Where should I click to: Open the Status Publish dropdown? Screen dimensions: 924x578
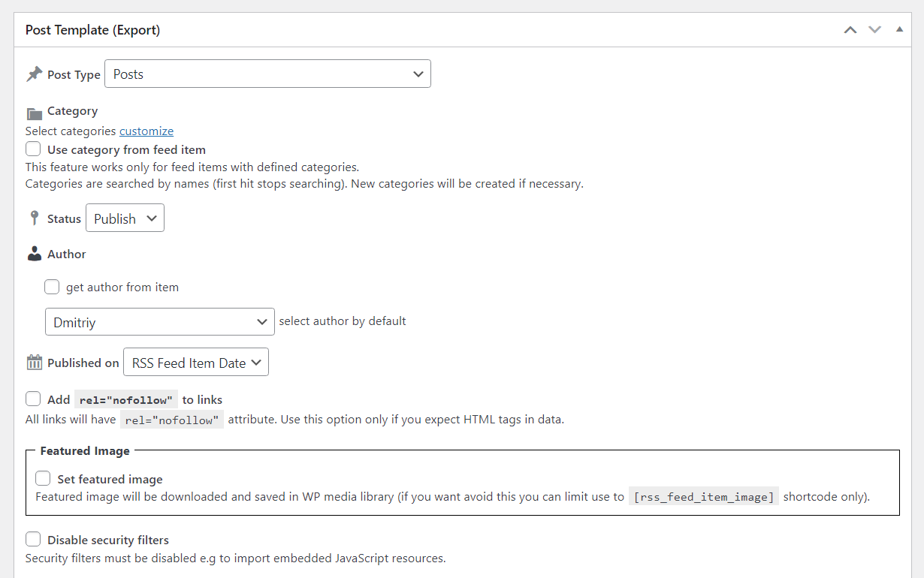(x=125, y=218)
